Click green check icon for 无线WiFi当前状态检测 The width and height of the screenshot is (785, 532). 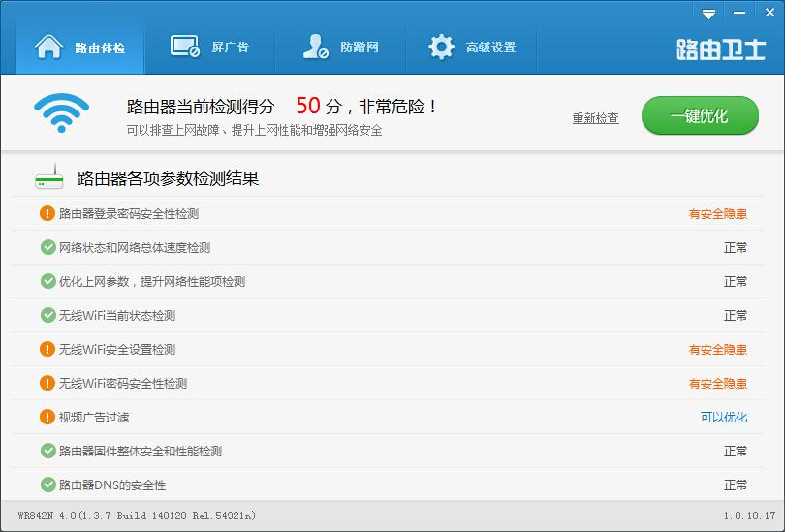click(48, 315)
